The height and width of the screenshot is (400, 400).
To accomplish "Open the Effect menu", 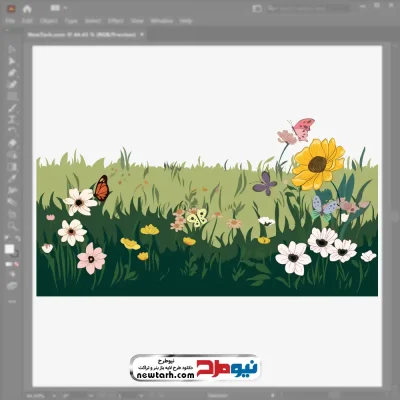I will pyautogui.click(x=116, y=21).
